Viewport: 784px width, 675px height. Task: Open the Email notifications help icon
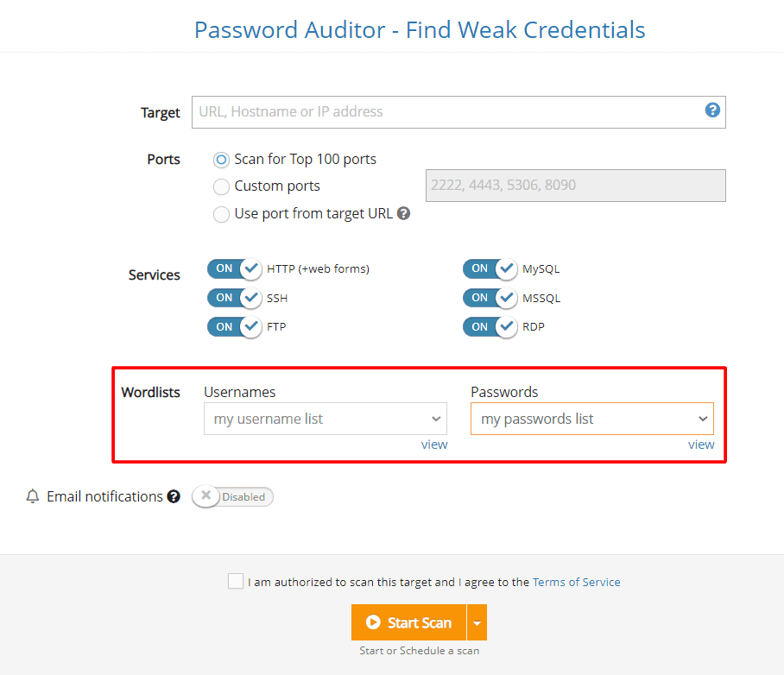[x=174, y=496]
